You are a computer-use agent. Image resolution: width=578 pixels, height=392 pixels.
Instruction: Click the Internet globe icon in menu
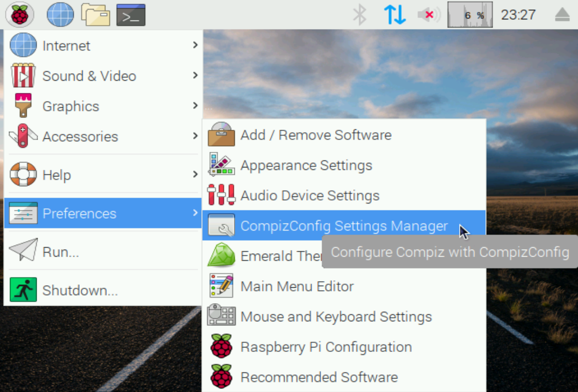[x=23, y=45]
